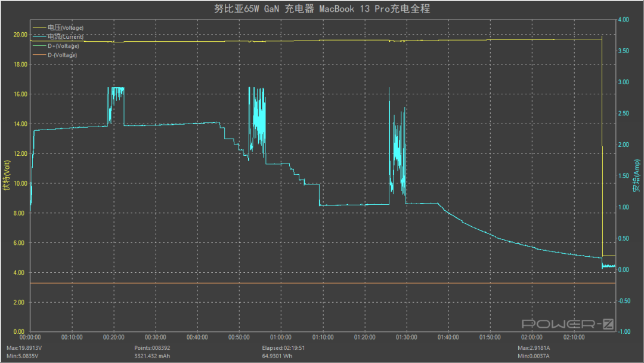
Task: Click the 2.50 amp axis value
Action: 624,113
